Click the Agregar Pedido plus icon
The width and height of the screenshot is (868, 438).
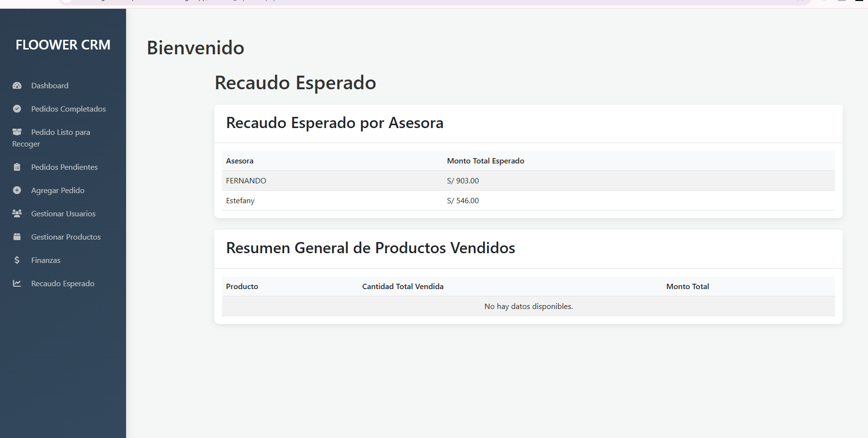17,190
